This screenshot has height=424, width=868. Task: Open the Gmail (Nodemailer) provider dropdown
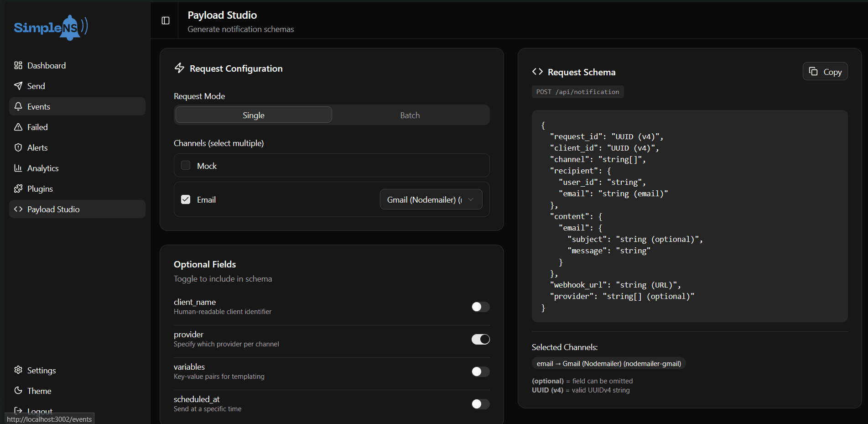tap(431, 199)
